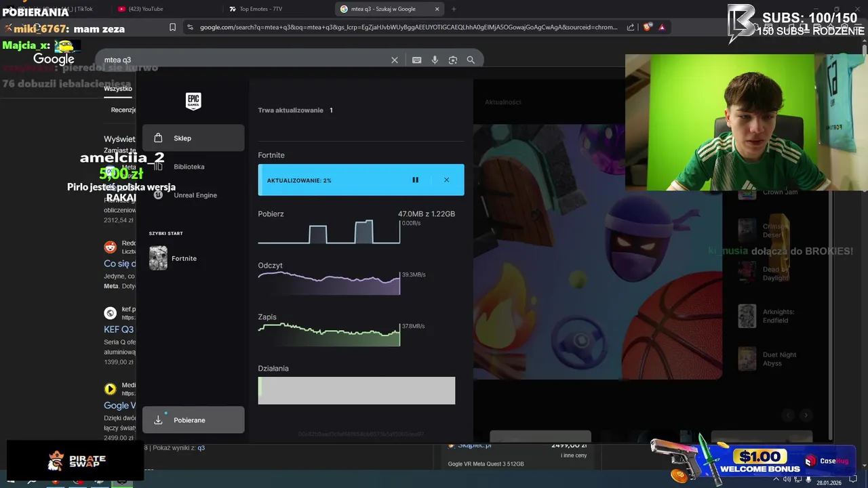Click the Unreal Engine logo icon
This screenshot has width=868, height=488.
[x=158, y=195]
